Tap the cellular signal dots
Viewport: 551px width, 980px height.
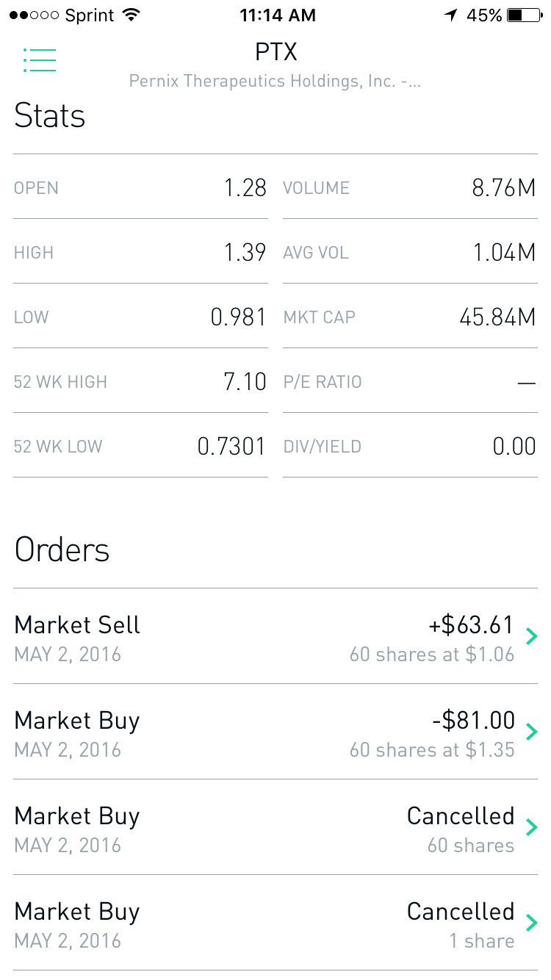tap(32, 15)
